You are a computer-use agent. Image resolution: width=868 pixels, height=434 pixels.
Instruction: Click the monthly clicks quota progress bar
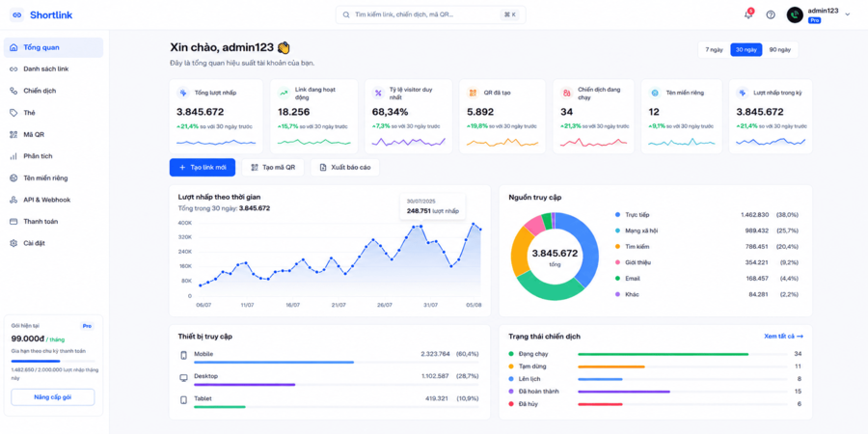click(x=53, y=362)
